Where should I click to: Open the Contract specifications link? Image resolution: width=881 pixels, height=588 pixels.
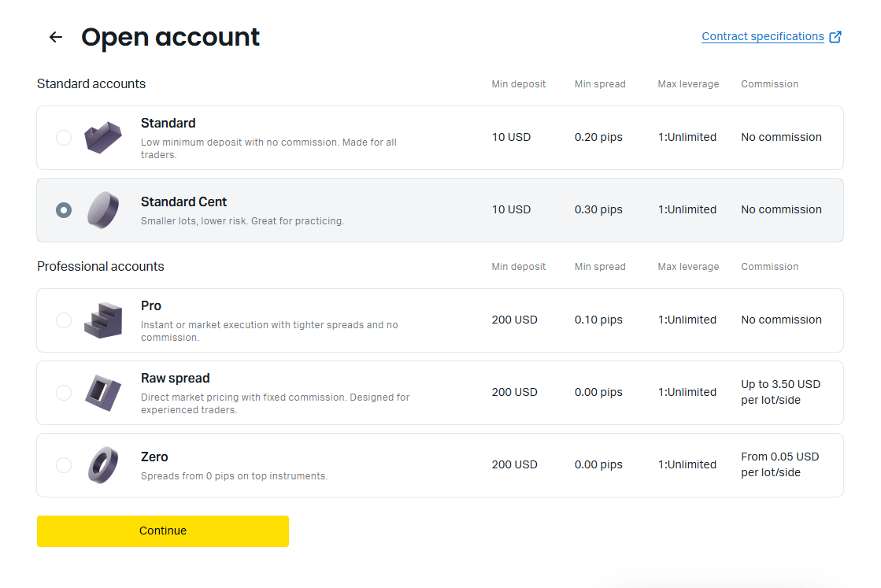tap(762, 37)
